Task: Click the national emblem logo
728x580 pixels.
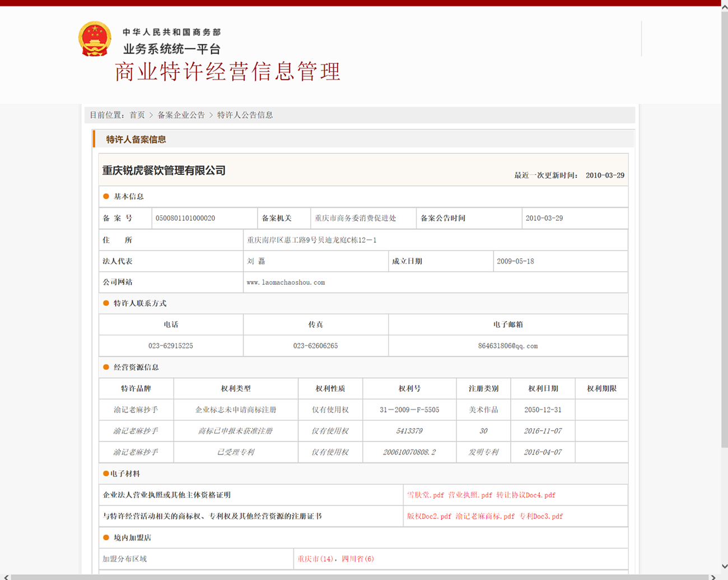Action: tap(94, 39)
